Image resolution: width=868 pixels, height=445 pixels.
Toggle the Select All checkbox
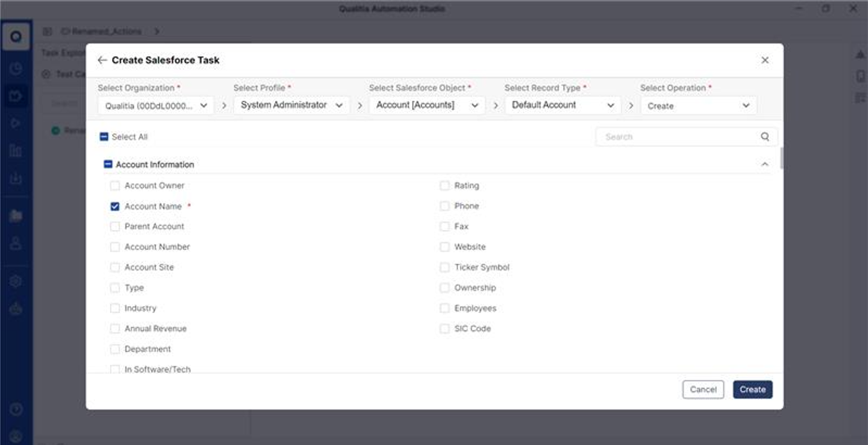104,137
